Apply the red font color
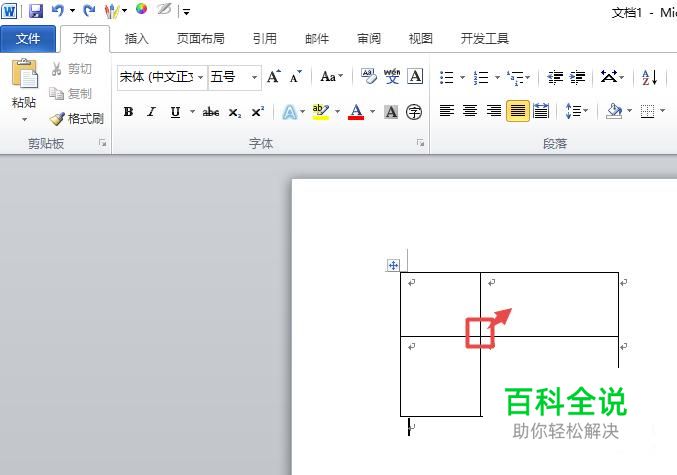677x475 pixels. coord(356,112)
